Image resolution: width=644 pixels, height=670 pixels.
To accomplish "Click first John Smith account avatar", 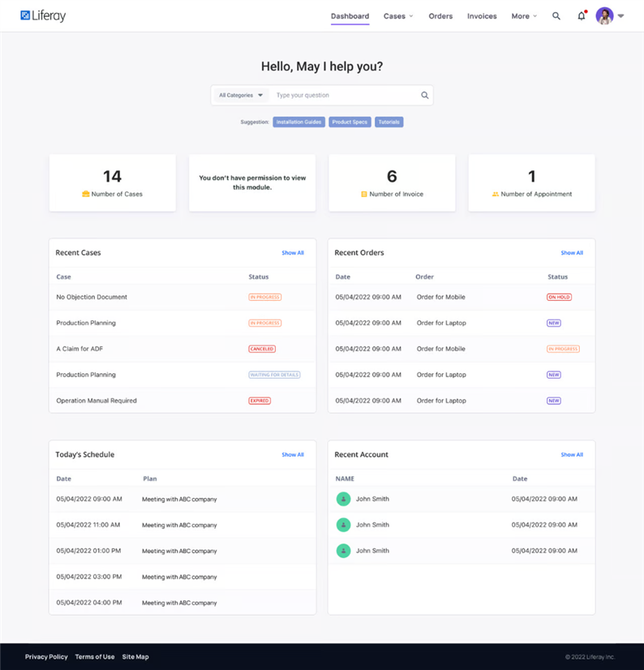I will [343, 500].
